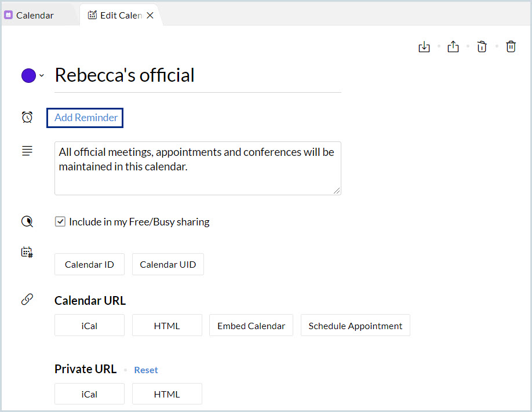Click the alarm clock reminder icon
Viewport: 532px width, 412px height.
click(x=27, y=118)
